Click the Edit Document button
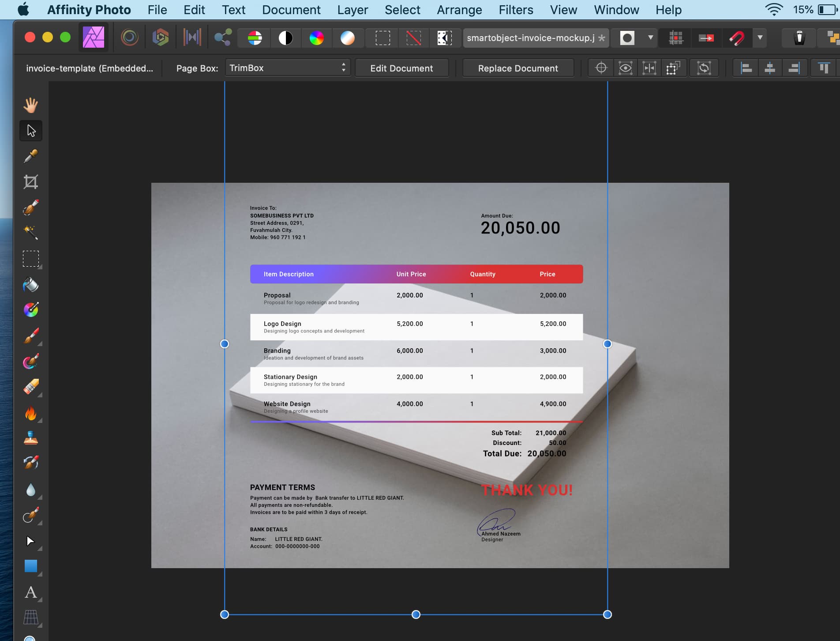The height and width of the screenshot is (641, 840). [401, 68]
